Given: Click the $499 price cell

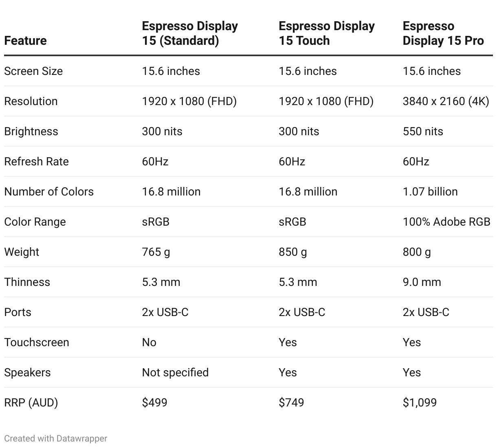Looking at the screenshot, I should (154, 402).
